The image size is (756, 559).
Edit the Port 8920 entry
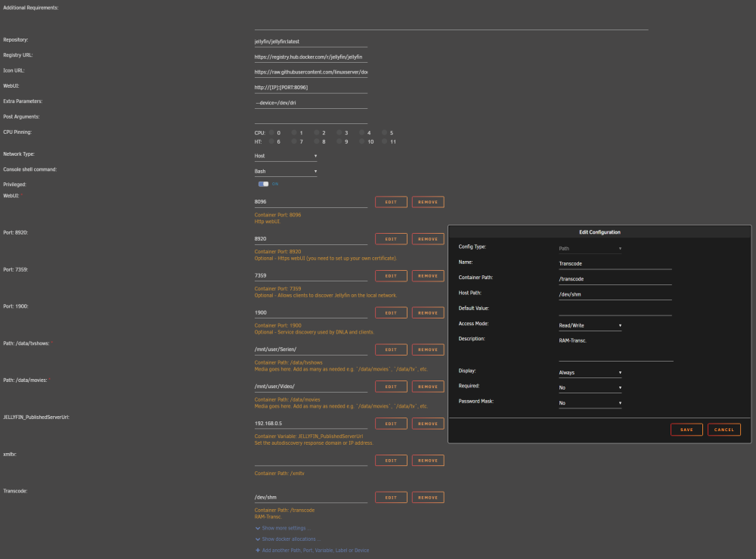pyautogui.click(x=391, y=239)
